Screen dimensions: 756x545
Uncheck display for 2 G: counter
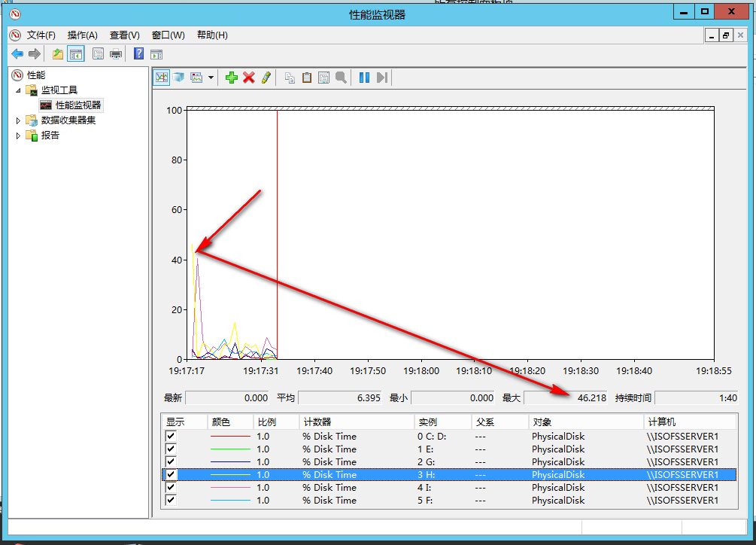[x=171, y=461]
